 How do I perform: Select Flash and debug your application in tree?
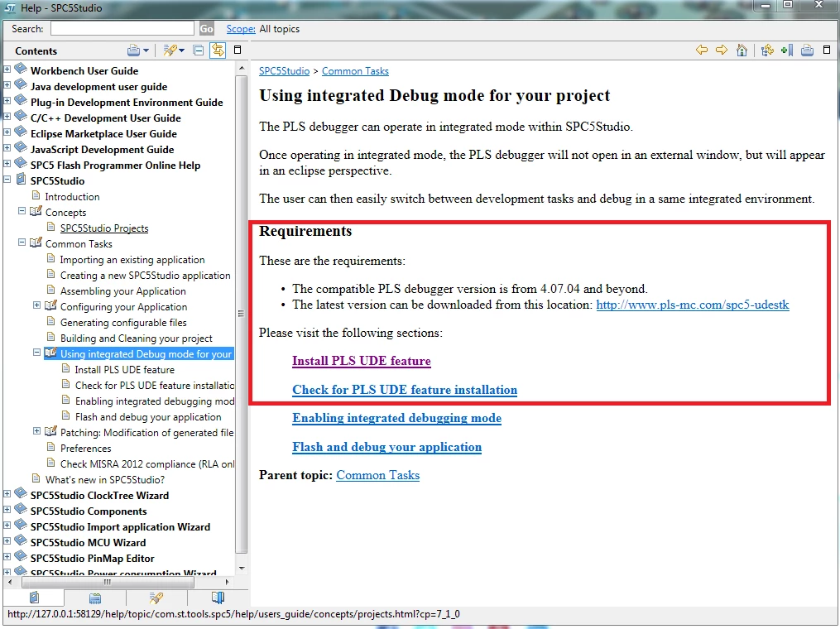click(148, 417)
